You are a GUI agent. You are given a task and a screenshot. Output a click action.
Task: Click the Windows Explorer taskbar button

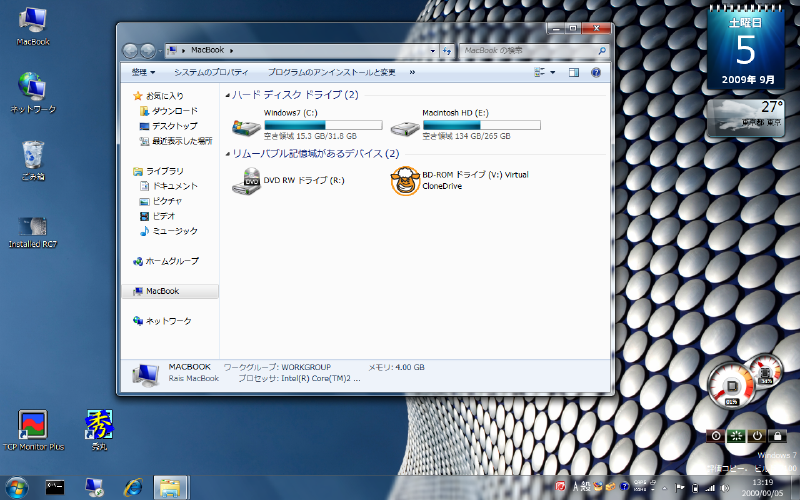171,488
